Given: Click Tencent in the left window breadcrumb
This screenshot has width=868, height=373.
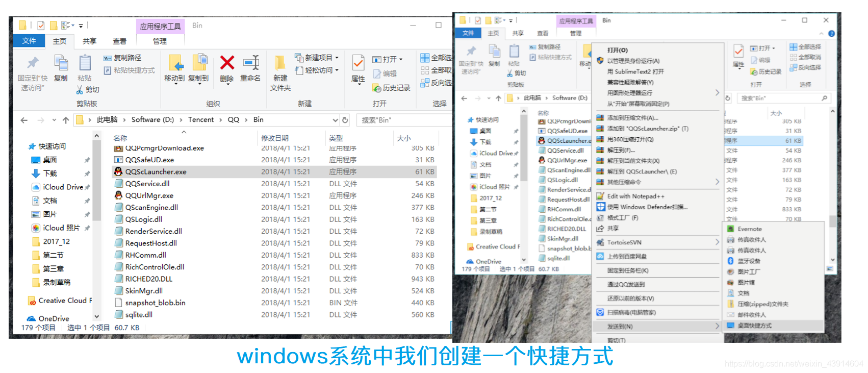Looking at the screenshot, I should pyautogui.click(x=201, y=120).
